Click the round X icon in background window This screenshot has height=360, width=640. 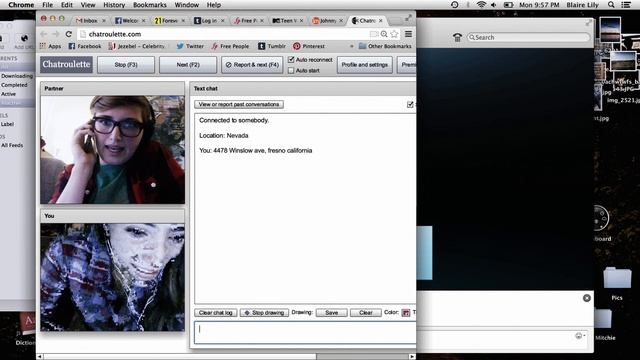pos(587,298)
